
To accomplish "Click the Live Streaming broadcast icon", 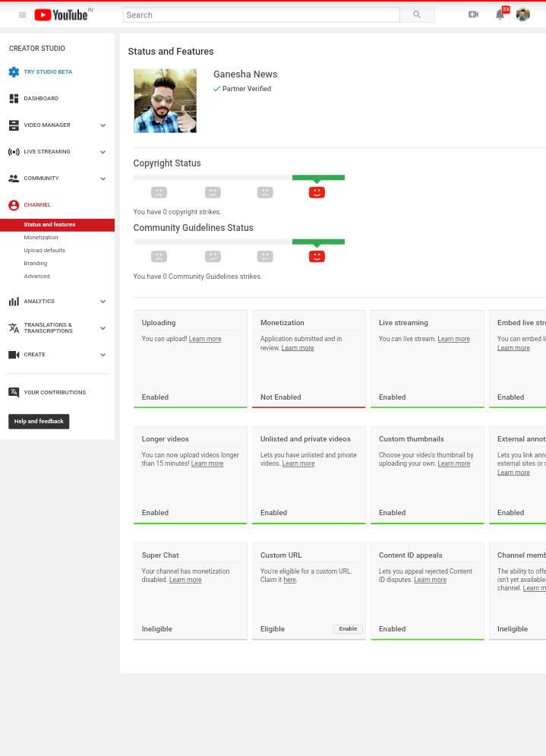I will click(14, 152).
